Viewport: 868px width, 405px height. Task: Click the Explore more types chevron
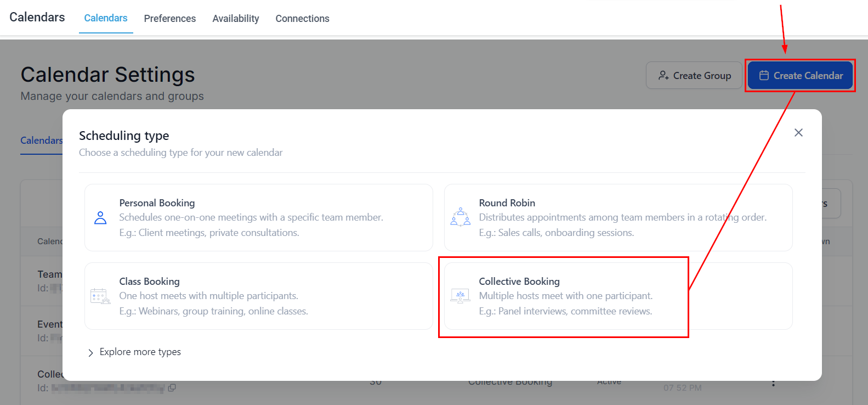pyautogui.click(x=90, y=353)
